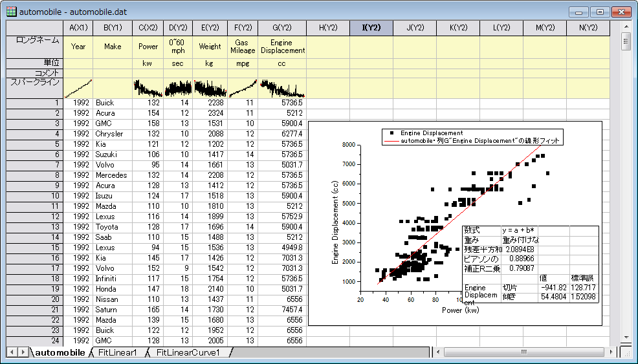Click the 'Engine Displacement (cc)' Y axis title

click(335, 222)
